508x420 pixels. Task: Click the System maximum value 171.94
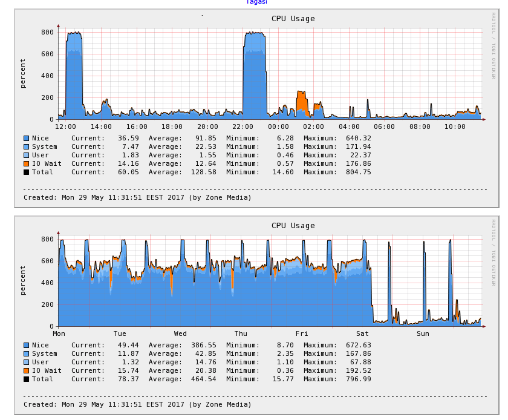coord(358,147)
